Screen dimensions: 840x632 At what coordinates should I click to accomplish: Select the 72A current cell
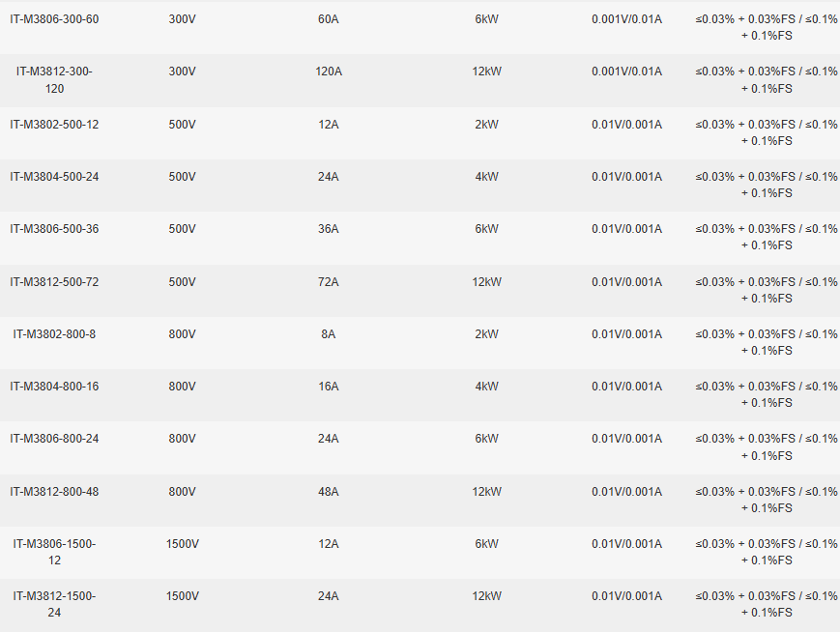point(329,282)
